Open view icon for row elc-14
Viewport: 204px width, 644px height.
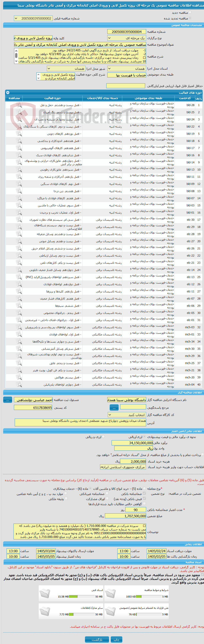pos(19,270)
